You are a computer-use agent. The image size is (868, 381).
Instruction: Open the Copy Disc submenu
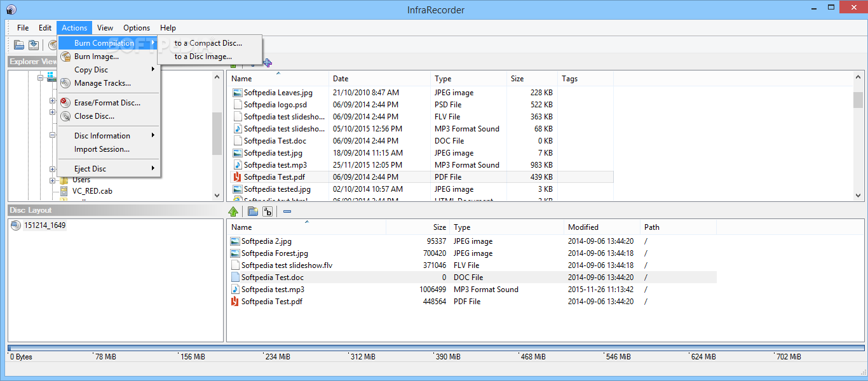coord(109,70)
